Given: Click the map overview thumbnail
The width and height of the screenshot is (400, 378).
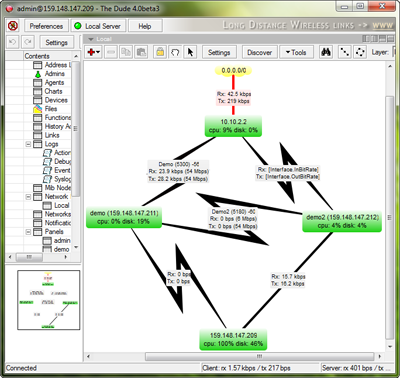Looking at the screenshot, I should 49,300.
